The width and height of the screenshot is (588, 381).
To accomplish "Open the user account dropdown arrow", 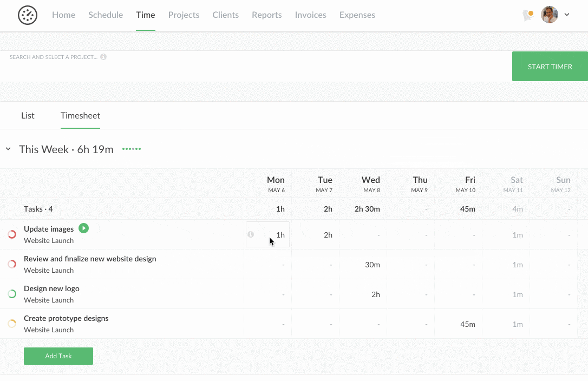I will pyautogui.click(x=567, y=15).
